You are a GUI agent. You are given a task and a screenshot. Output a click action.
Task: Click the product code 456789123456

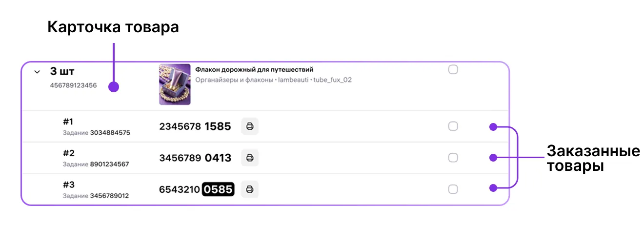[x=73, y=85]
